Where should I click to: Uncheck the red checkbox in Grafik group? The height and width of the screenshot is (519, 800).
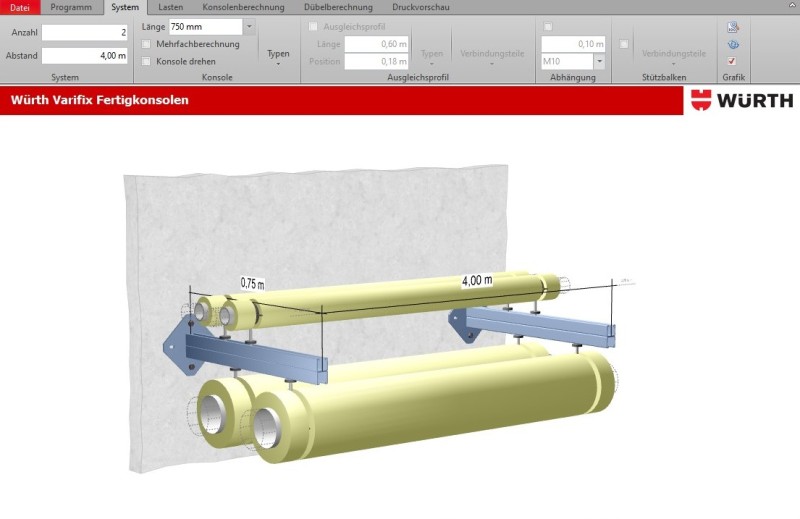[733, 61]
